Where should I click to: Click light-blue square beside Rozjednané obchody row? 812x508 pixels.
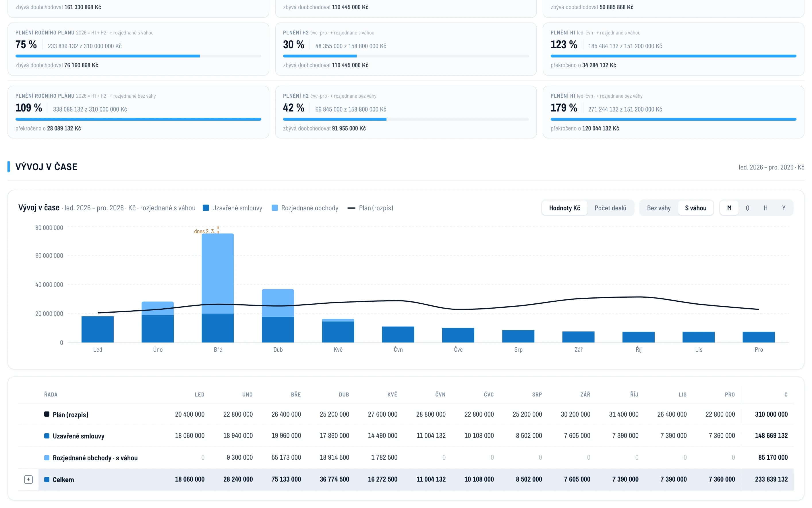click(x=47, y=458)
